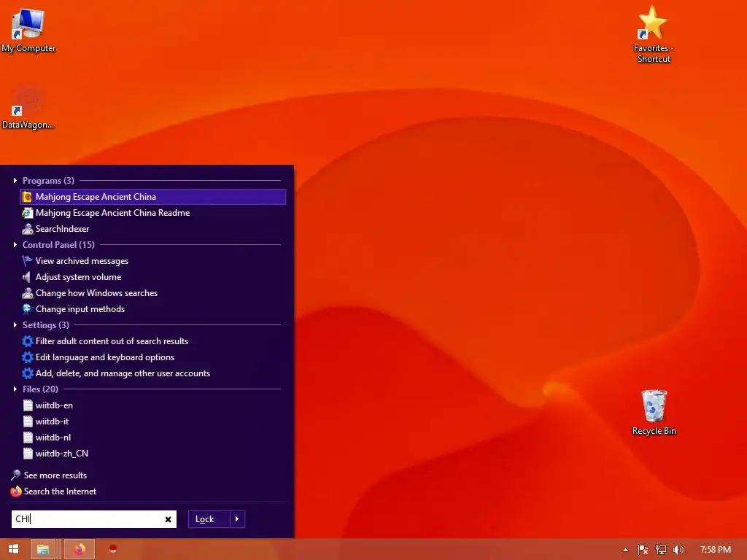The height and width of the screenshot is (560, 747).
Task: Open Change how Windows searches
Action: (153, 293)
